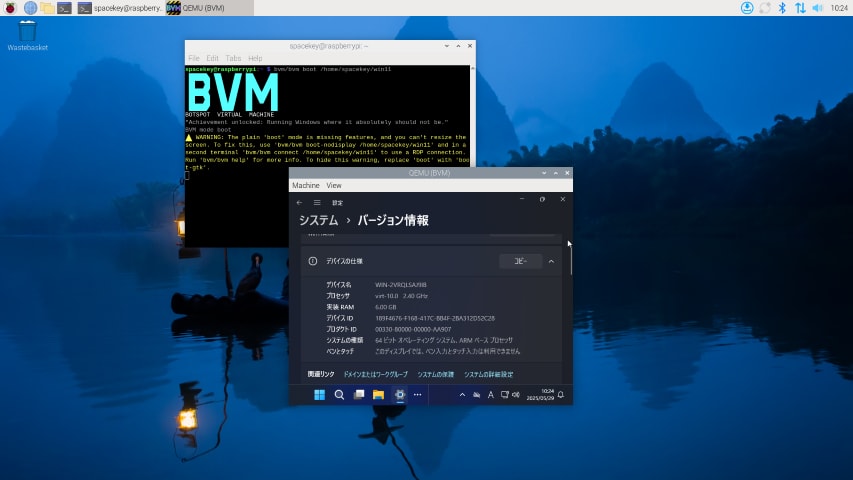Image resolution: width=853 pixels, height=480 pixels.
Task: Open the ドメインまたはワークグループ link
Action: pos(375,374)
